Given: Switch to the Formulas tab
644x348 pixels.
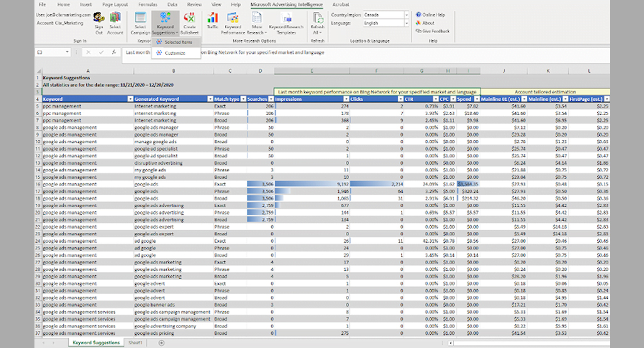Looking at the screenshot, I should click(x=148, y=4).
